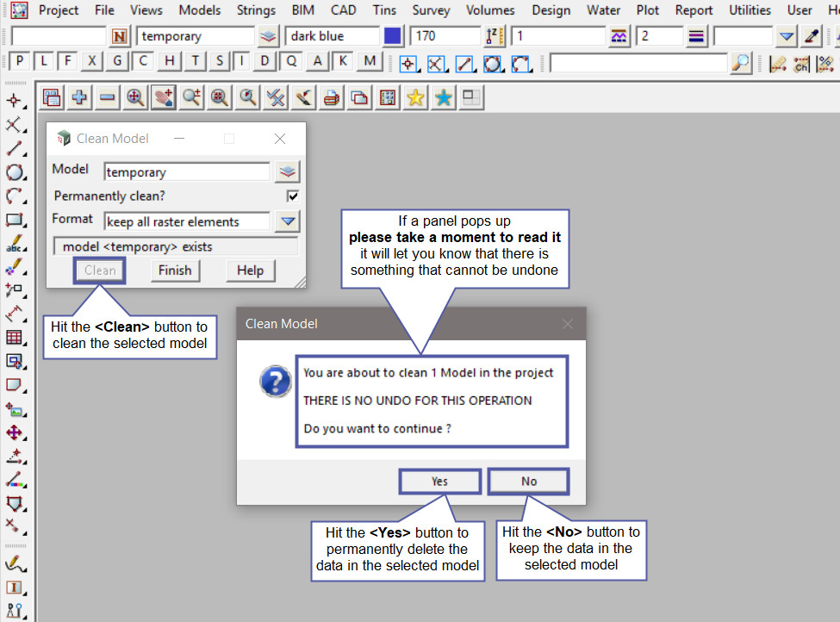Click the plus icon in view toolbar
Viewport: 840px width, 622px height.
(79, 98)
